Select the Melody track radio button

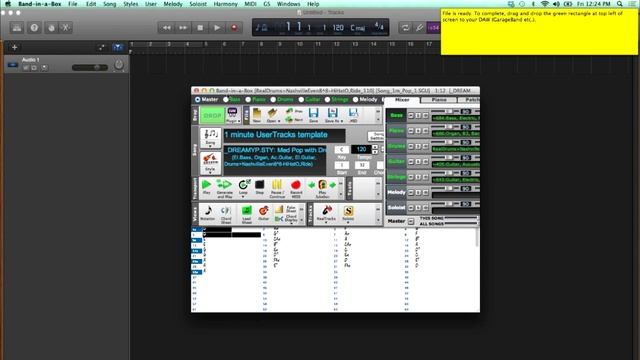[x=356, y=100]
